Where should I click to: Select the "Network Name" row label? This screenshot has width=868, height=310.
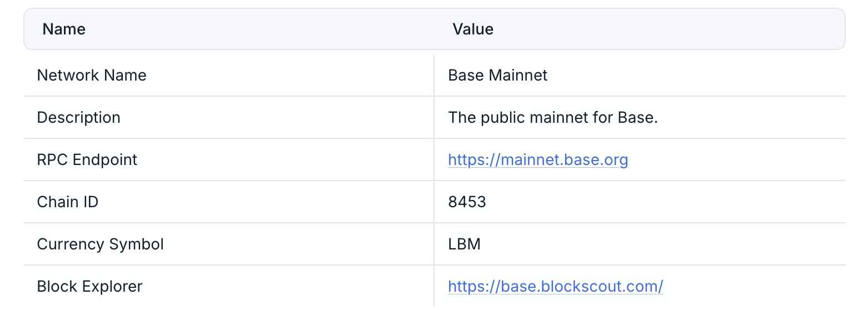[92, 76]
